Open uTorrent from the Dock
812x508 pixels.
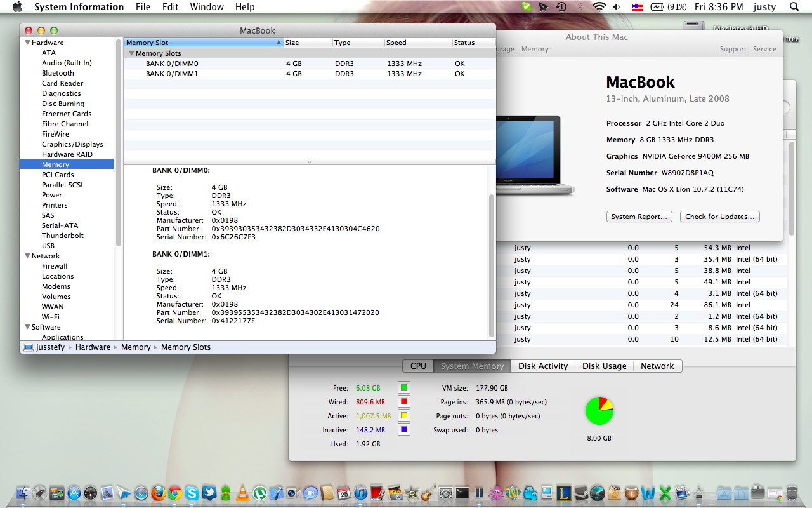tap(259, 493)
